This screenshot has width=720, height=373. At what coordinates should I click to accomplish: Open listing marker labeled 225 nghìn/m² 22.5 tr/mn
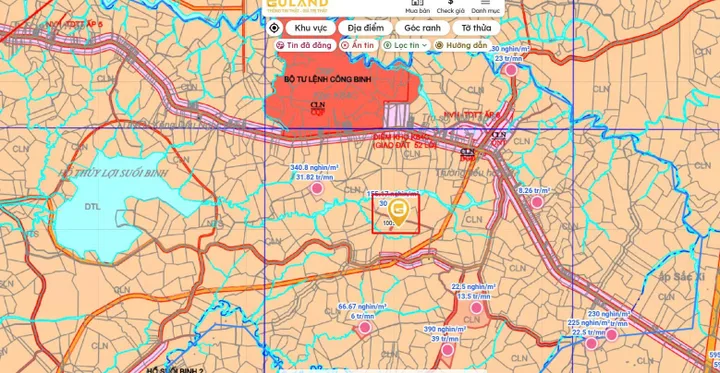tap(591, 343)
